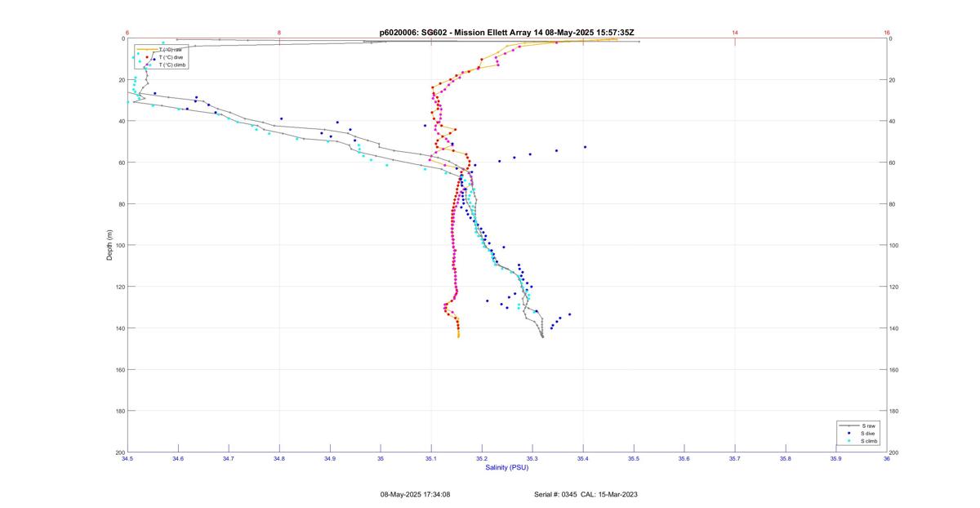Click salinity tick label 35.3

[532, 459]
